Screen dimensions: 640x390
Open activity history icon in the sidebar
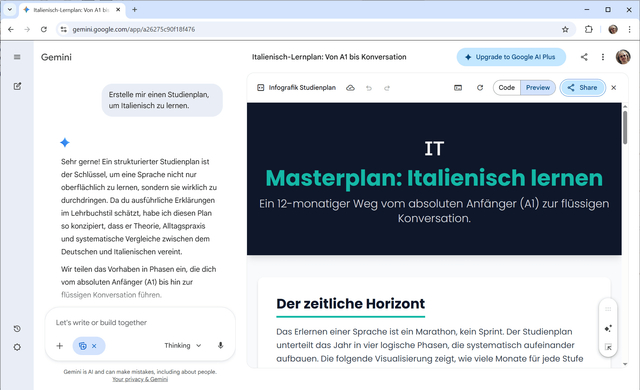[x=17, y=328]
